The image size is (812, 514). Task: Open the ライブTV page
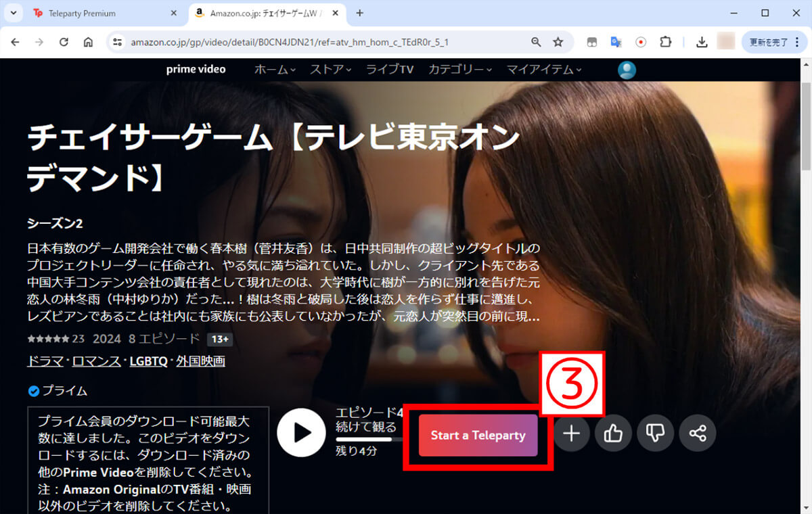pyautogui.click(x=390, y=70)
